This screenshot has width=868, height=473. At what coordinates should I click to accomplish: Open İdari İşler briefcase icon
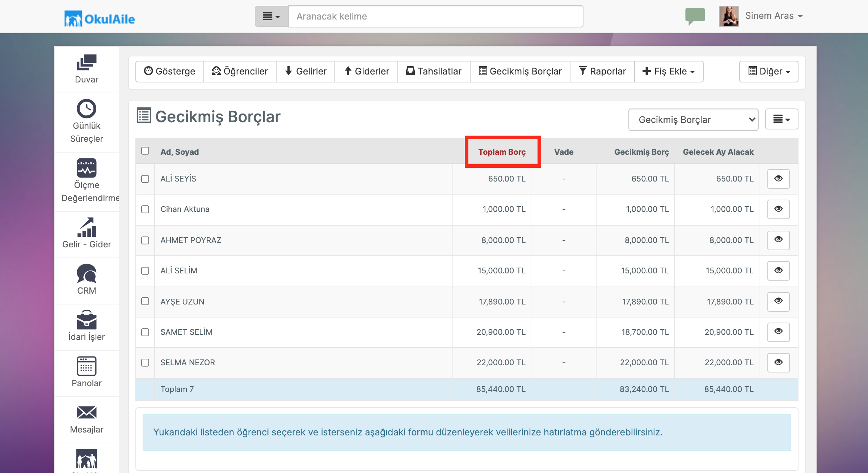(x=87, y=320)
